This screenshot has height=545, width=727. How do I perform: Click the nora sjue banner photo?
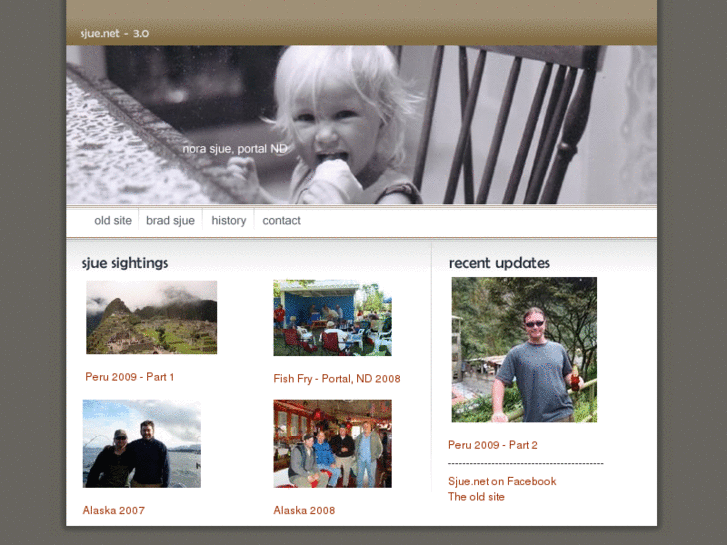click(x=362, y=124)
